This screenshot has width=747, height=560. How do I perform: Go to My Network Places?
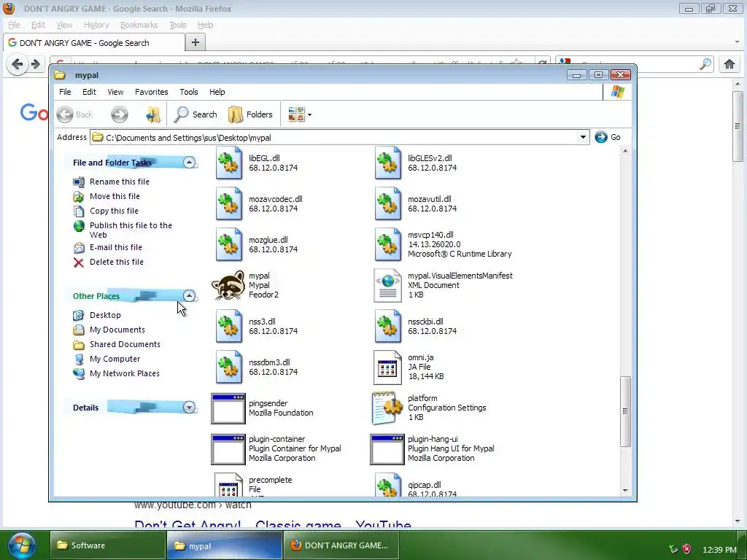pos(125,374)
